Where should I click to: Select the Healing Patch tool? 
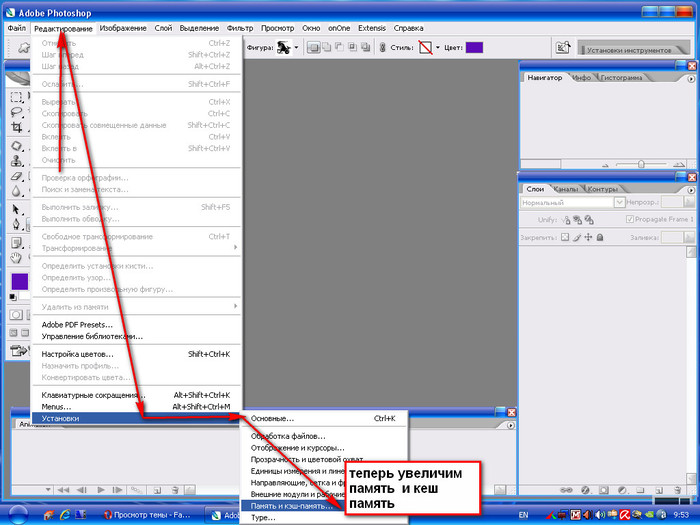[x=17, y=146]
